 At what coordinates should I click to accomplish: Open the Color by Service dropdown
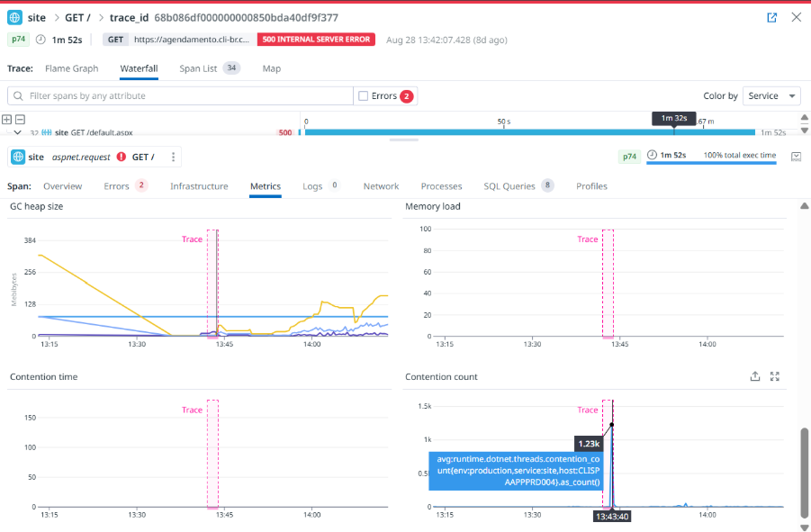(x=771, y=96)
